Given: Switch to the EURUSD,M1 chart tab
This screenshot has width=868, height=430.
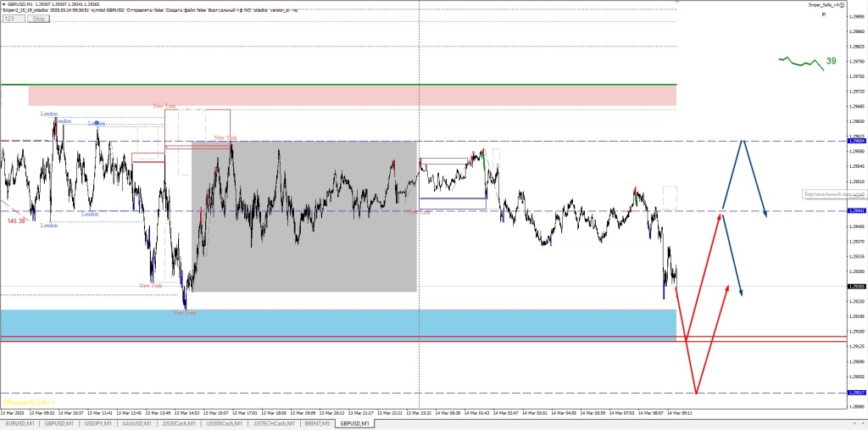Looking at the screenshot, I should pos(20,422).
